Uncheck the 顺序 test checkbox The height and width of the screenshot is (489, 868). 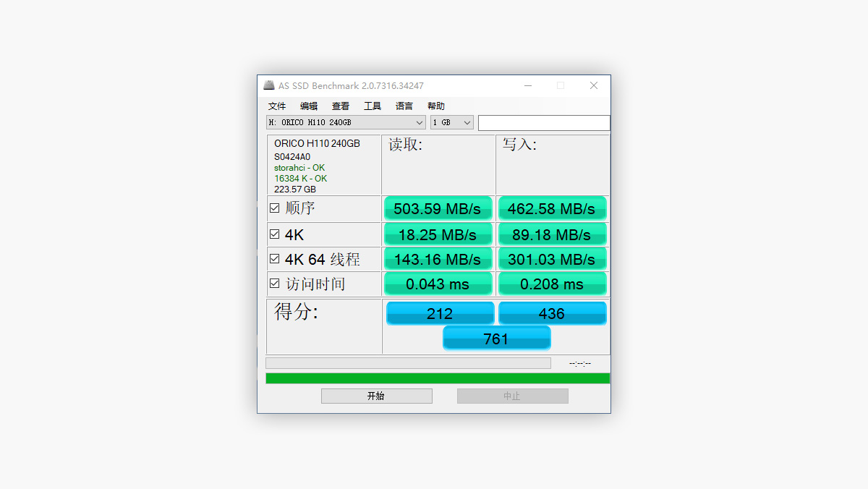pyautogui.click(x=275, y=208)
